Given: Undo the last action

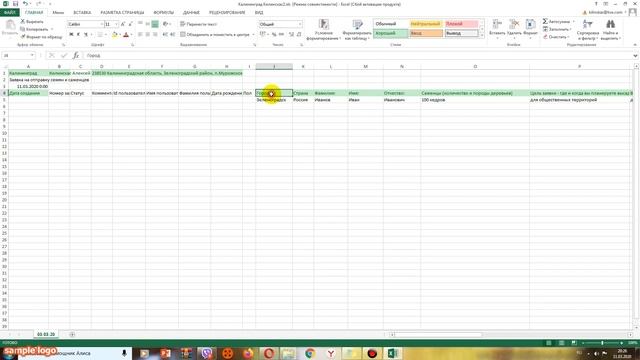Looking at the screenshot, I should coord(25,4).
